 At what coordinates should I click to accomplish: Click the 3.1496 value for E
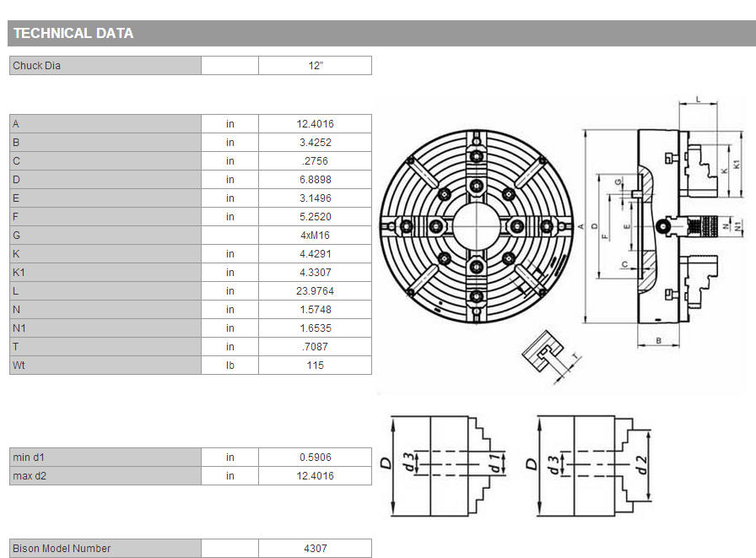pos(315,198)
